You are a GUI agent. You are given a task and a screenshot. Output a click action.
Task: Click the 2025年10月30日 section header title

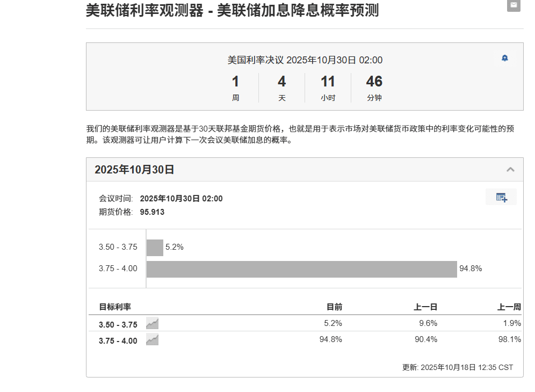click(134, 170)
